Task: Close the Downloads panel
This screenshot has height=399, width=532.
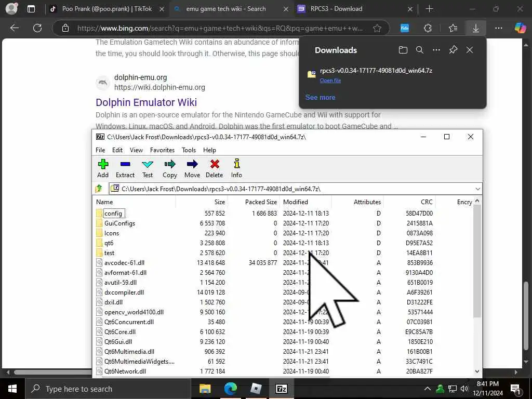Action: coord(470,50)
